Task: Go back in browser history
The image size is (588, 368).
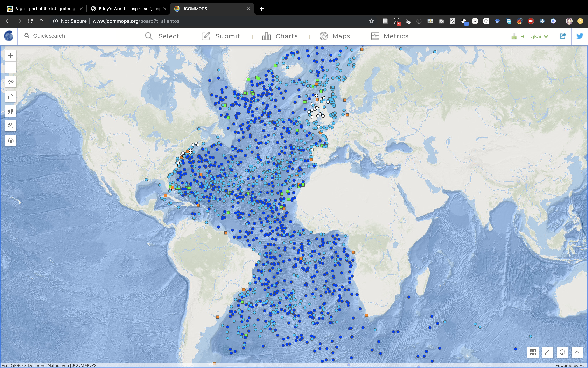Action: [8, 21]
